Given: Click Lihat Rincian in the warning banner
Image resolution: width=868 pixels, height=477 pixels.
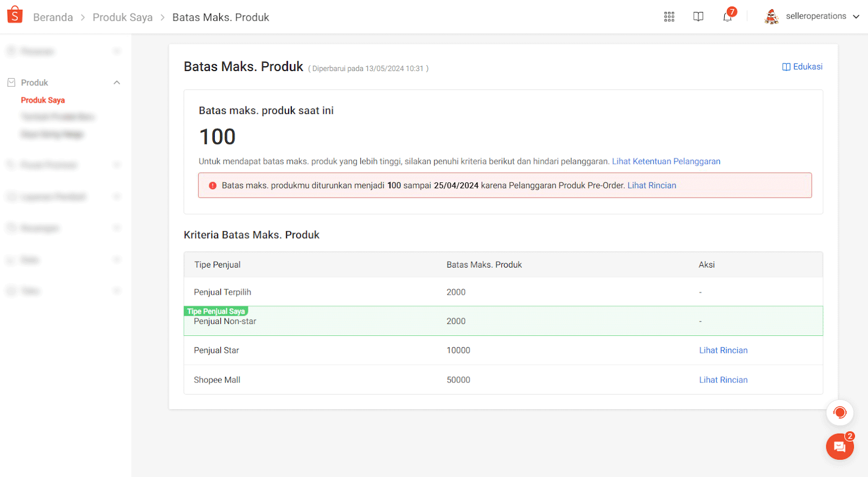Looking at the screenshot, I should click(652, 186).
